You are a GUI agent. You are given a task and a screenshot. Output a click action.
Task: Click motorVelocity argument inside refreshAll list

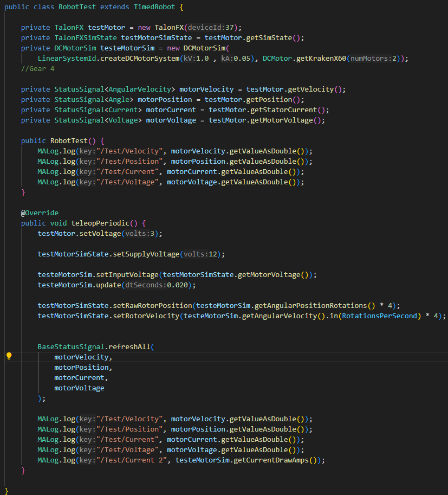[81, 357]
